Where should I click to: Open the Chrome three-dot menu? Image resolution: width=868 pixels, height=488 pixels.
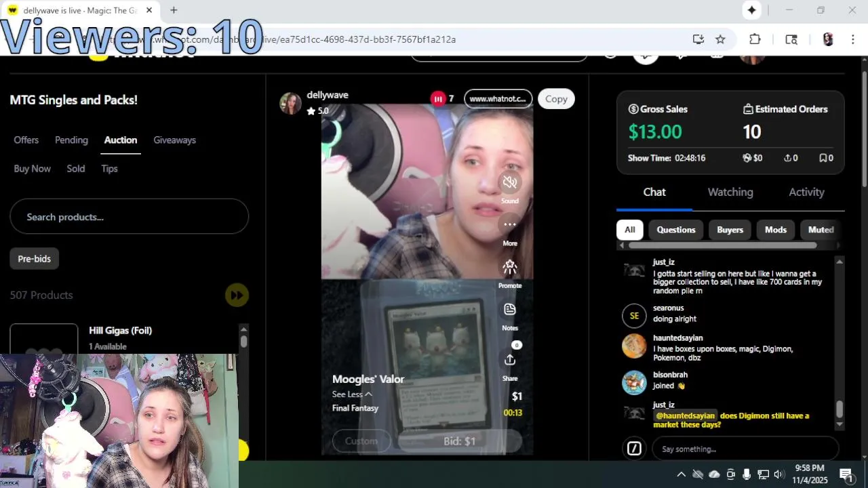(853, 39)
